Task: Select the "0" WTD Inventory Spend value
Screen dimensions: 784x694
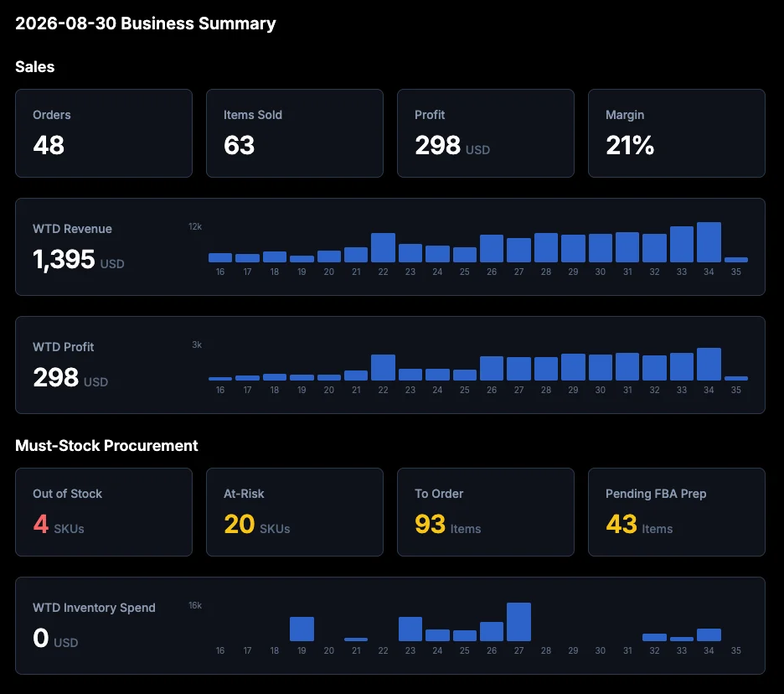Action: 41,638
